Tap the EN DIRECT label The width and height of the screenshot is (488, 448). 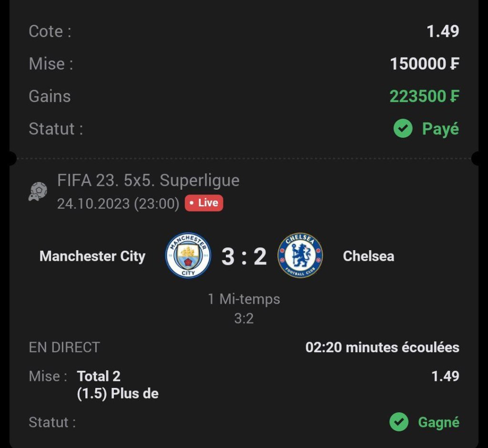64,347
